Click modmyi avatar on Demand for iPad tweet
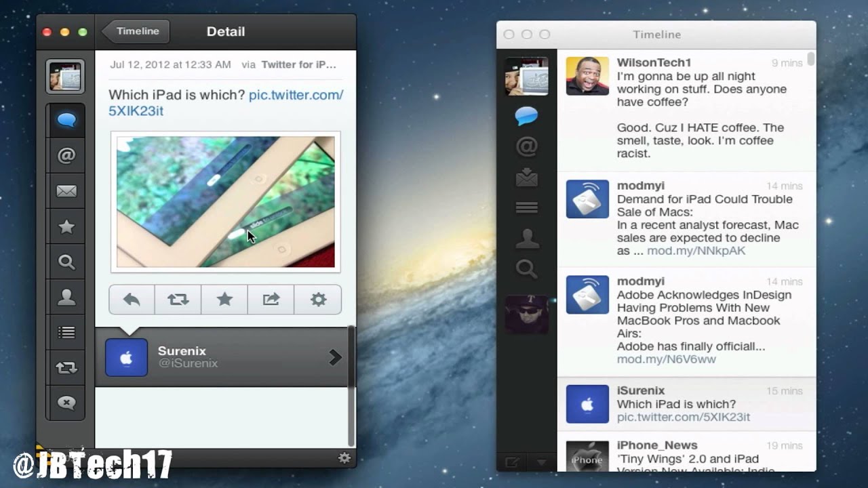 [587, 199]
